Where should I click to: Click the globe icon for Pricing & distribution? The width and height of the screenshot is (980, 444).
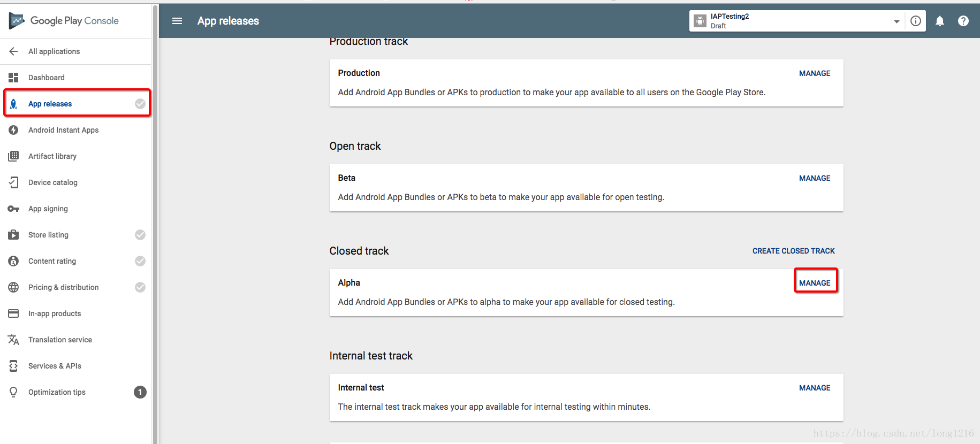[13, 287]
